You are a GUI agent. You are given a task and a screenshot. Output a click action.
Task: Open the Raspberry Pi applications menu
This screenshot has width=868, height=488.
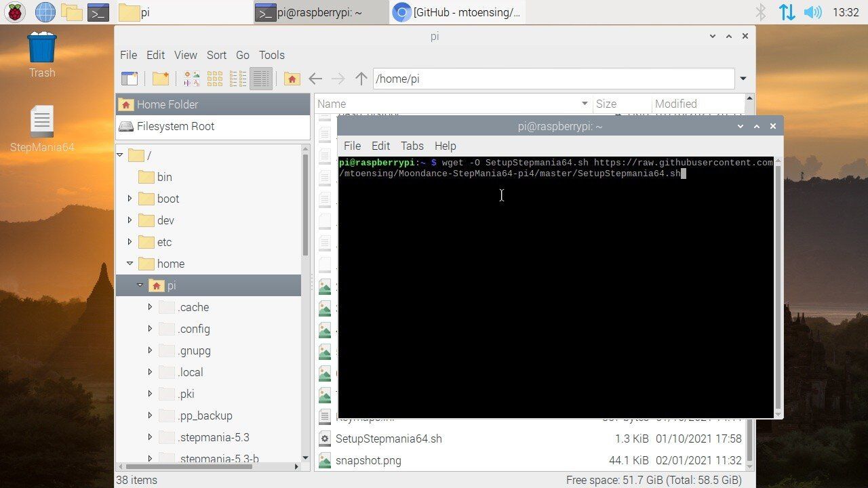[15, 12]
